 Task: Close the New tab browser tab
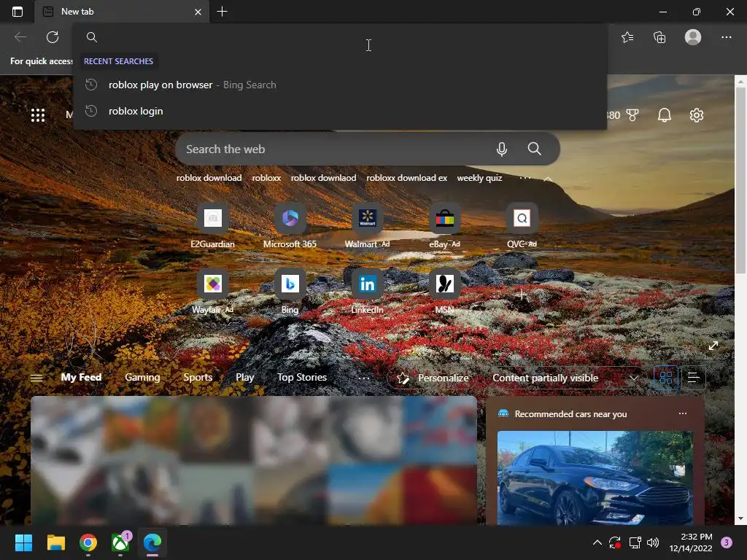point(198,12)
